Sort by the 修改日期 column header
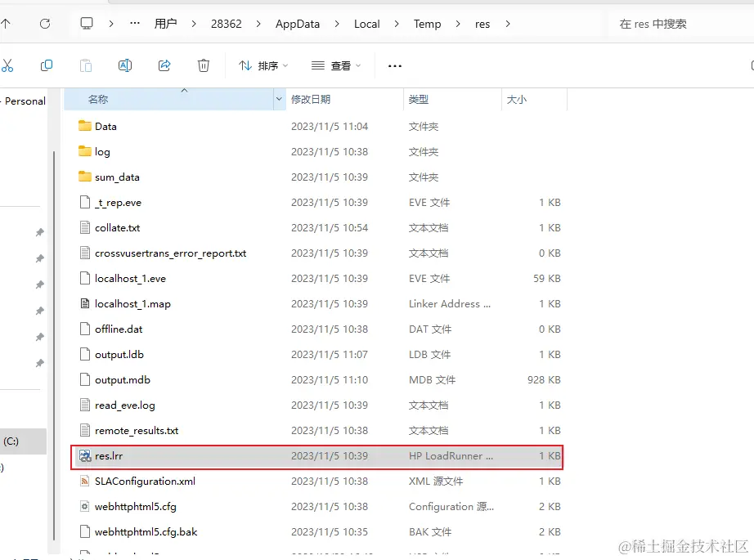The image size is (754, 560). point(345,100)
